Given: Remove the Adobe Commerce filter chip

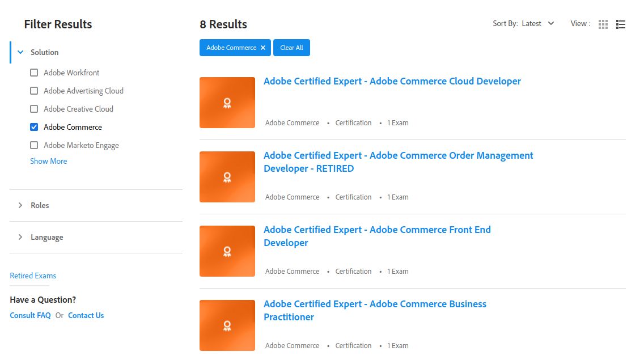Looking at the screenshot, I should (263, 48).
